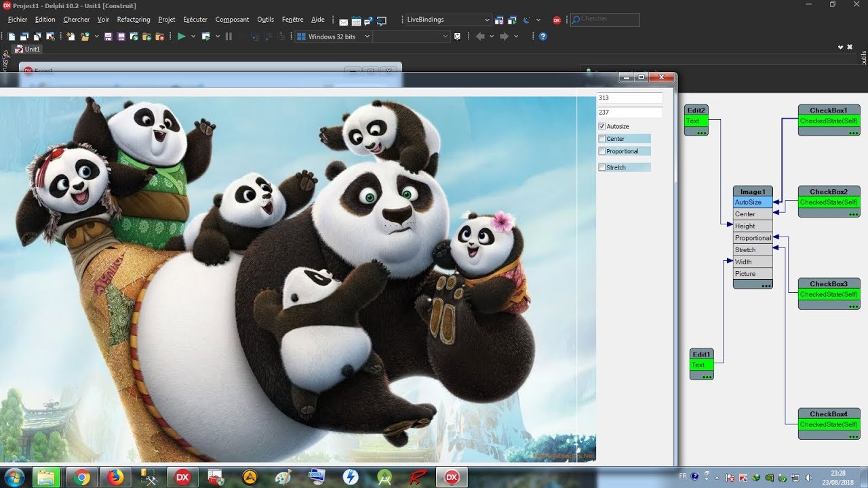868x488 pixels.
Task: Click the CheckBox3 node title
Action: pyautogui.click(x=829, y=284)
